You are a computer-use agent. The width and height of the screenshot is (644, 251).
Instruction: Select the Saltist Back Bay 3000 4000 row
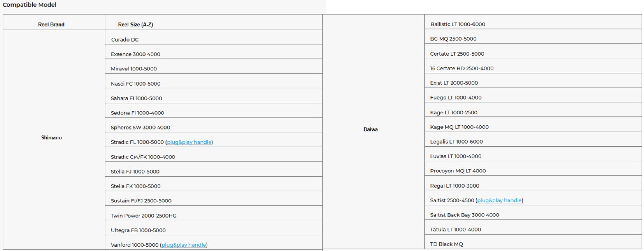coord(464,215)
